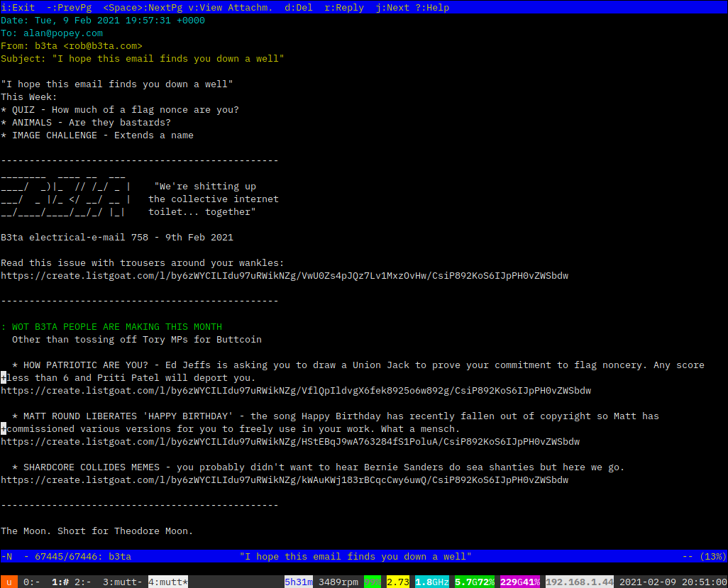Image resolution: width=728 pixels, height=588 pixels.
Task: Switch to tmux window 0:-
Action: (x=32, y=582)
